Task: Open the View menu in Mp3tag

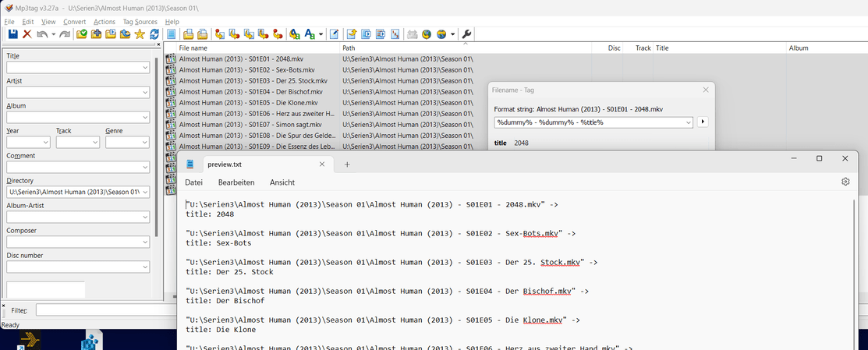Action: pyautogui.click(x=48, y=22)
